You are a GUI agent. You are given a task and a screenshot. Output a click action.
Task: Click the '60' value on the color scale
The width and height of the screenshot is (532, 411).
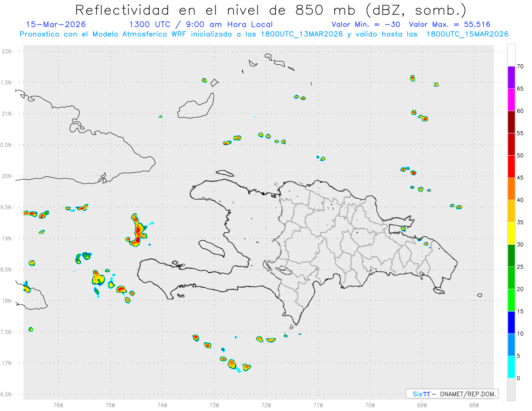pos(520,111)
